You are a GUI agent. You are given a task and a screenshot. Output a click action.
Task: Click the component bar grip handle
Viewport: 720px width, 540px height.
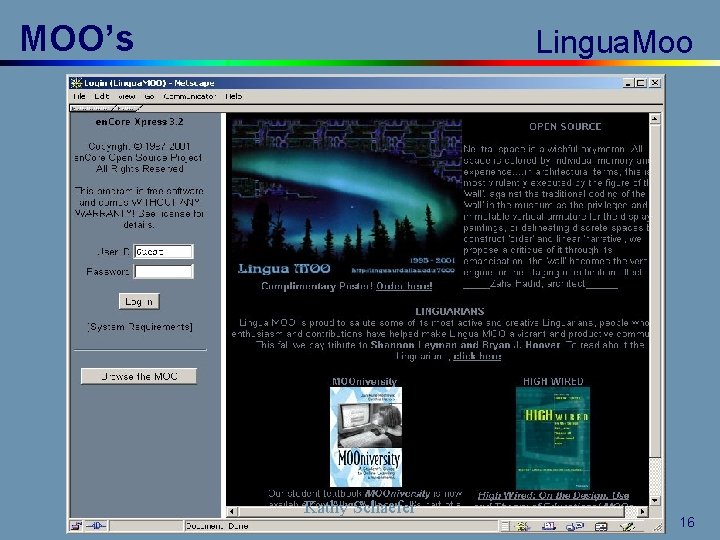pos(505,526)
